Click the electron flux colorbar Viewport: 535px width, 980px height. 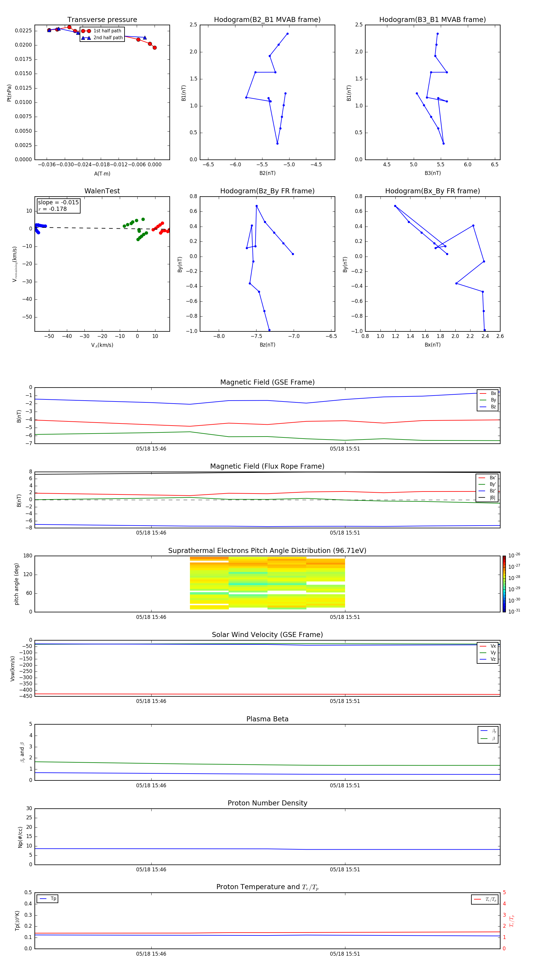[x=504, y=584]
